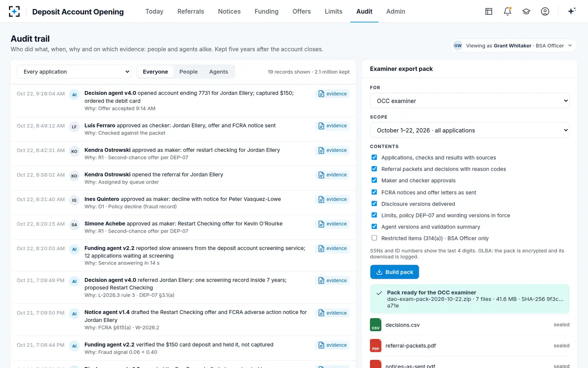
Task: Go to the Limits tab
Action: [x=334, y=11]
